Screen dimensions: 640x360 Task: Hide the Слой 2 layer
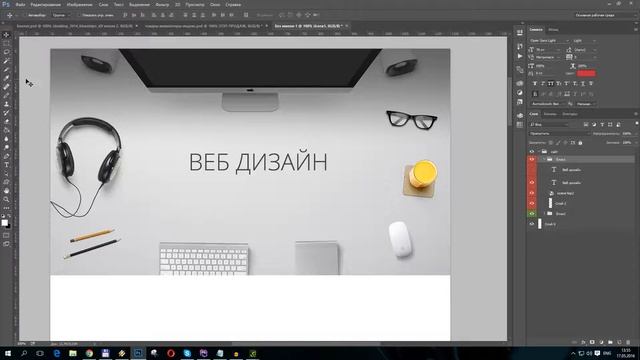click(x=531, y=203)
